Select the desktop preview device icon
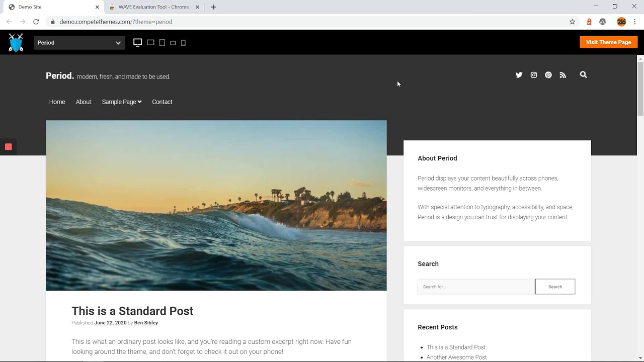 coord(137,42)
